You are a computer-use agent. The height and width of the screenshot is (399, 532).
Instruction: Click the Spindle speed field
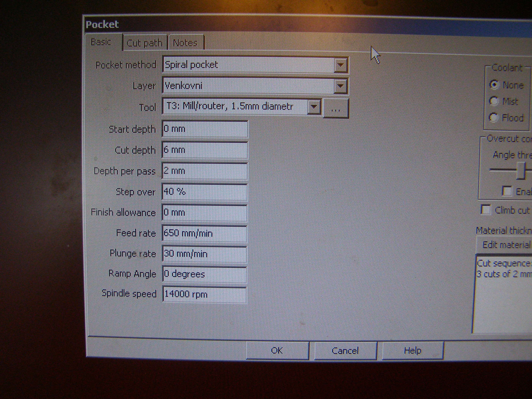[204, 294]
